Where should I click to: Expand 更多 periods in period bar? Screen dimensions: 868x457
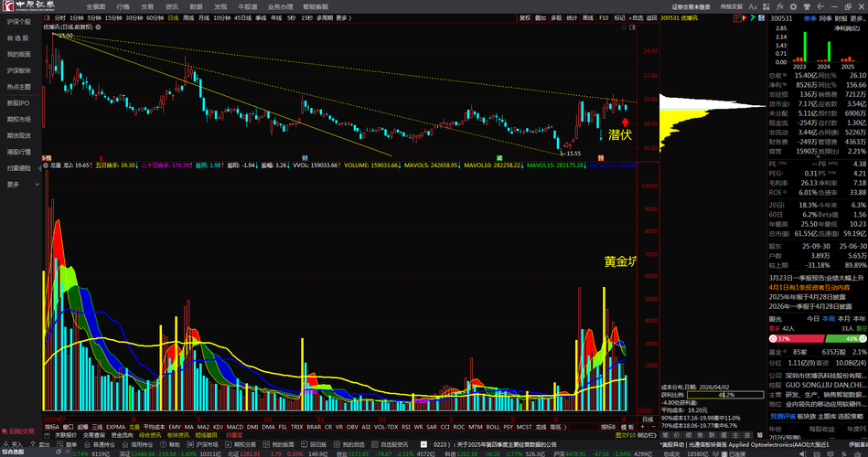[x=342, y=17]
